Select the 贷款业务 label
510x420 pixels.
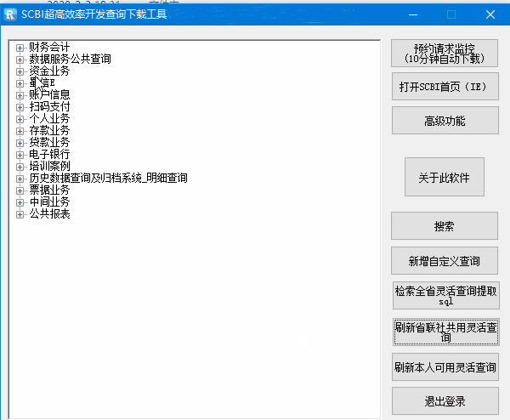49,142
